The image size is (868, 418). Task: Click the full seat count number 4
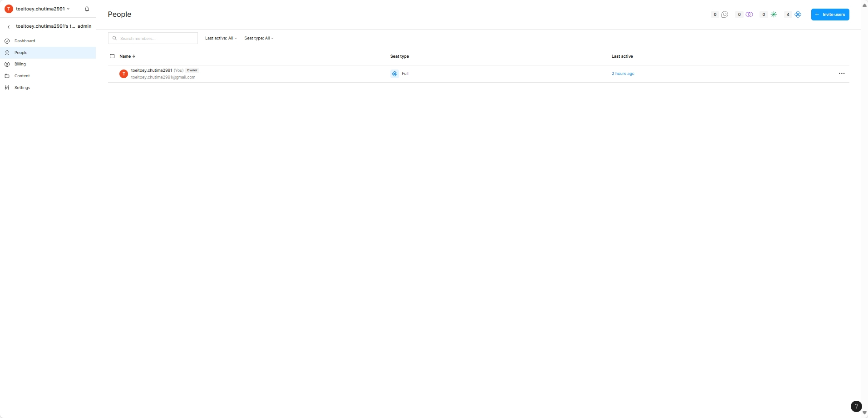(x=788, y=15)
